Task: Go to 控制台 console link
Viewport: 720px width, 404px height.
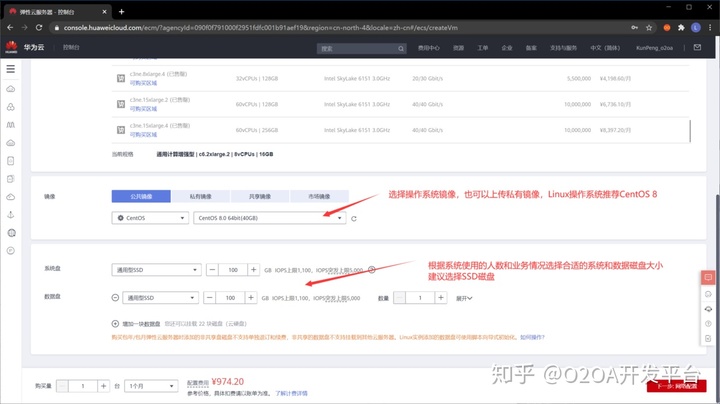Action: coord(71,47)
